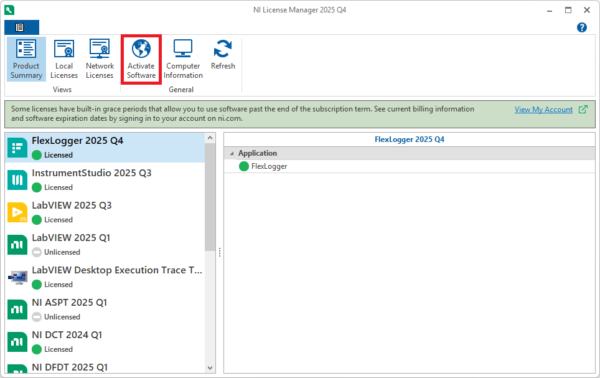
Task: Click the splitter handle between panes
Action: (220, 252)
